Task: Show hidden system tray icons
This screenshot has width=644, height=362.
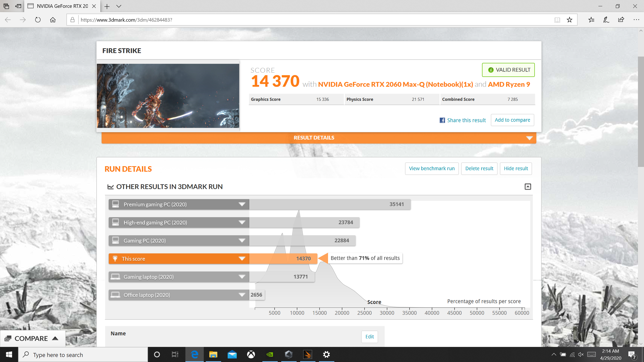Action: (x=554, y=355)
